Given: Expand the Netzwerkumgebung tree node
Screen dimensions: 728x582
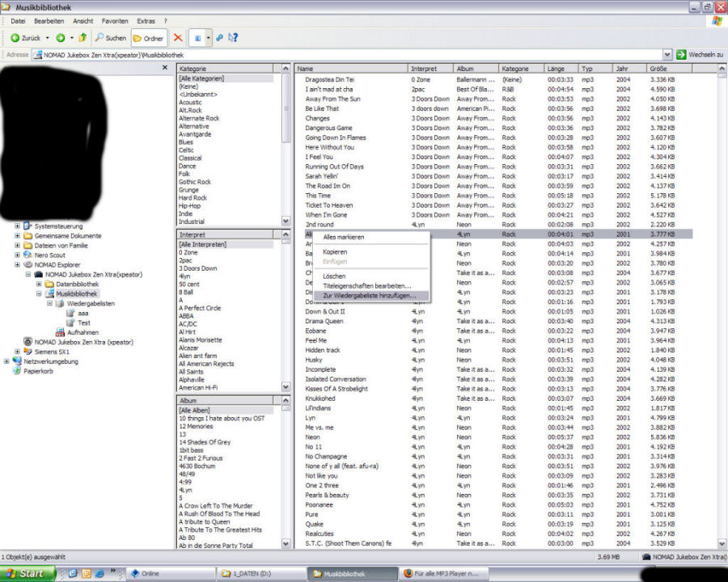Looking at the screenshot, I should pyautogui.click(x=6, y=361).
